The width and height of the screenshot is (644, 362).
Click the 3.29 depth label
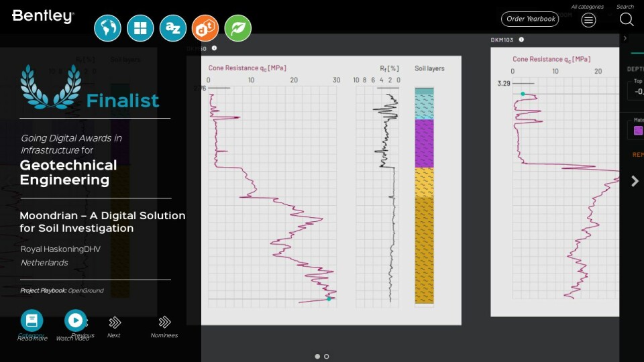click(504, 83)
